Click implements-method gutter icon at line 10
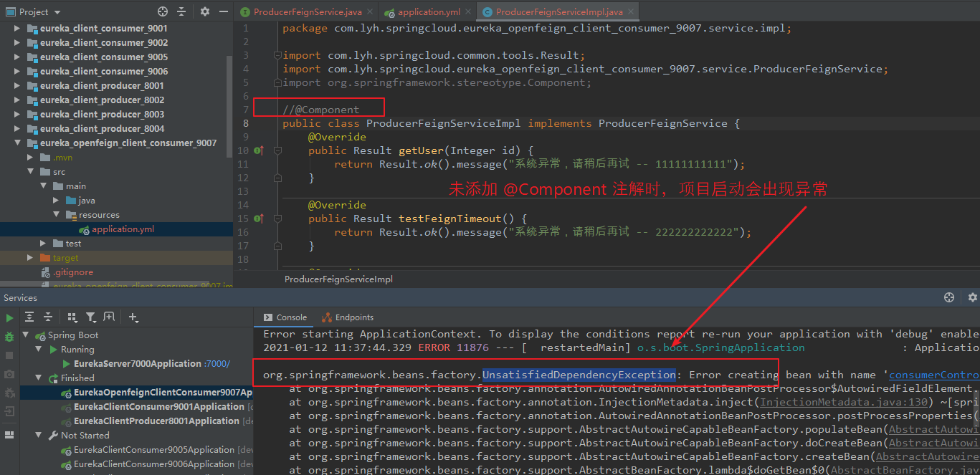Viewport: 980px width, 475px height. pos(259,150)
